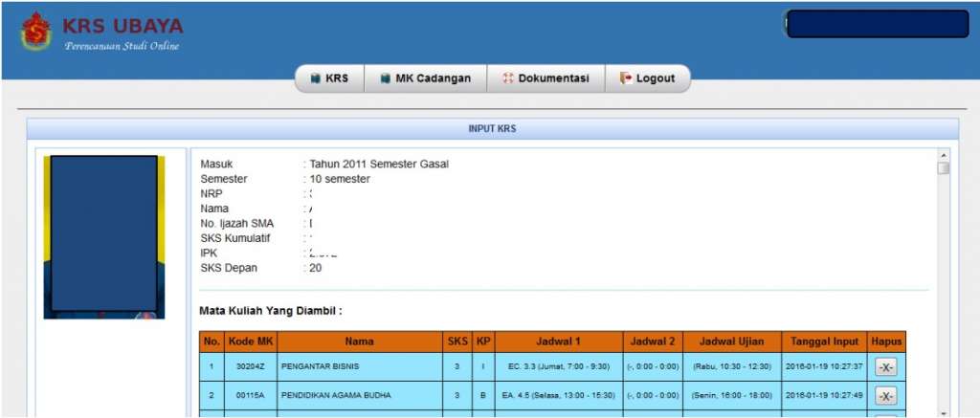Click the KRS UBAYA site title
This screenshot has height=418, width=980.
[x=122, y=26]
